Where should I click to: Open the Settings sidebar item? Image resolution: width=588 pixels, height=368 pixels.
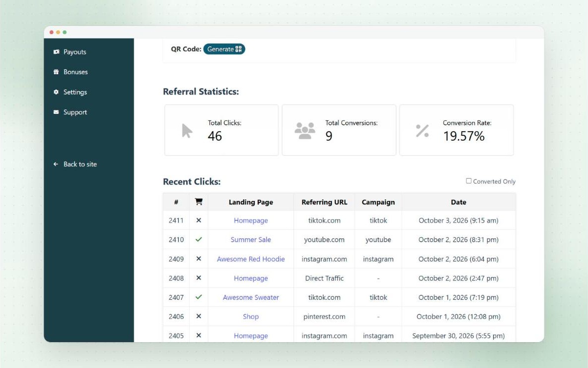click(75, 92)
